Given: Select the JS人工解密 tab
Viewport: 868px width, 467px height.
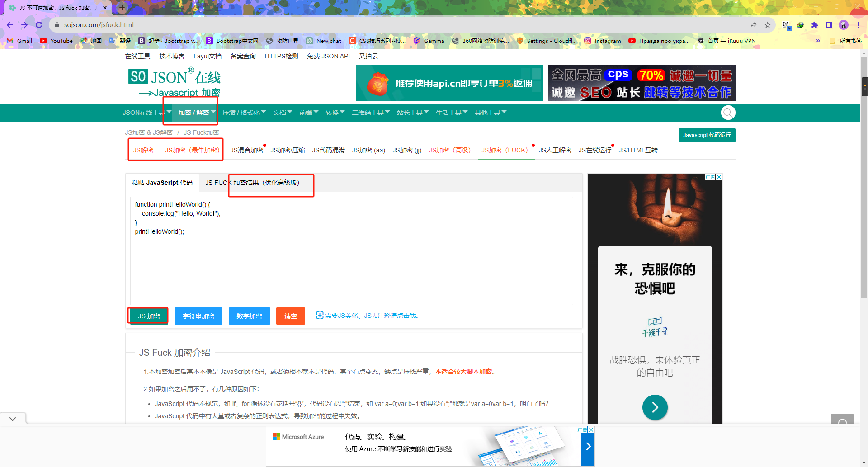Looking at the screenshot, I should coord(555,150).
